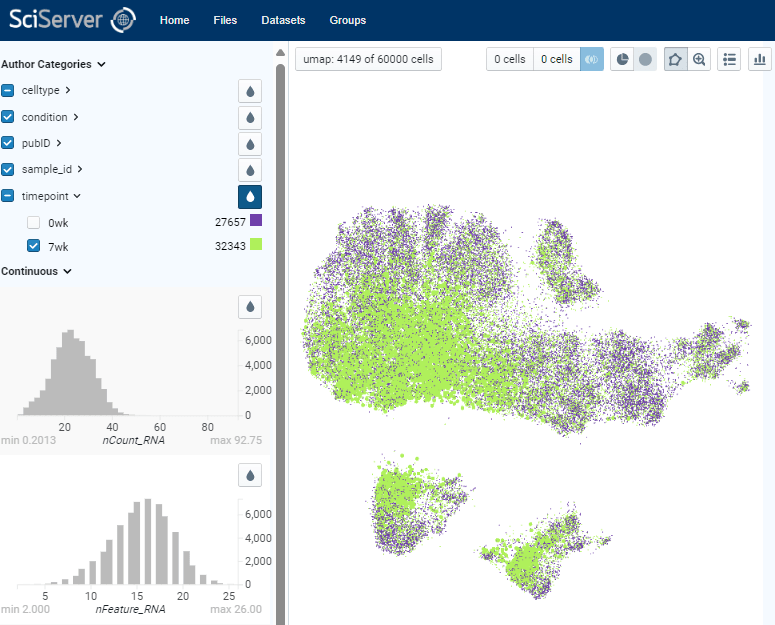Viewport: 775px width, 625px height.
Task: Click the SciServer logo text link
Action: [x=56, y=19]
